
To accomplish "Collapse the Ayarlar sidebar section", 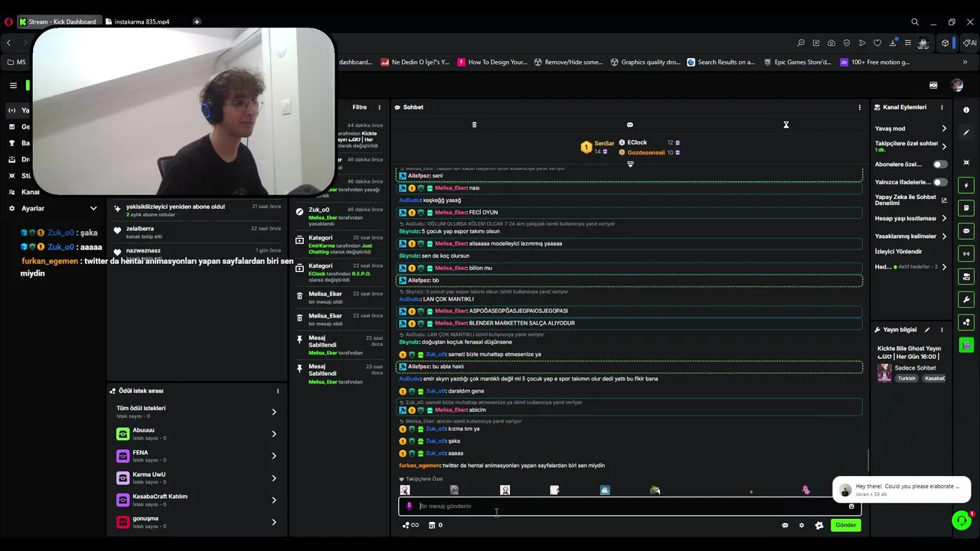I will pyautogui.click(x=93, y=208).
